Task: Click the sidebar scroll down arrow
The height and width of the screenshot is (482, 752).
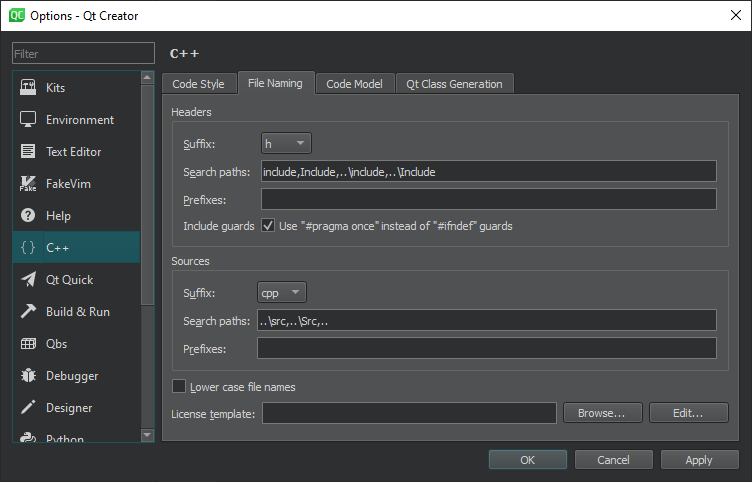Action: click(148, 435)
